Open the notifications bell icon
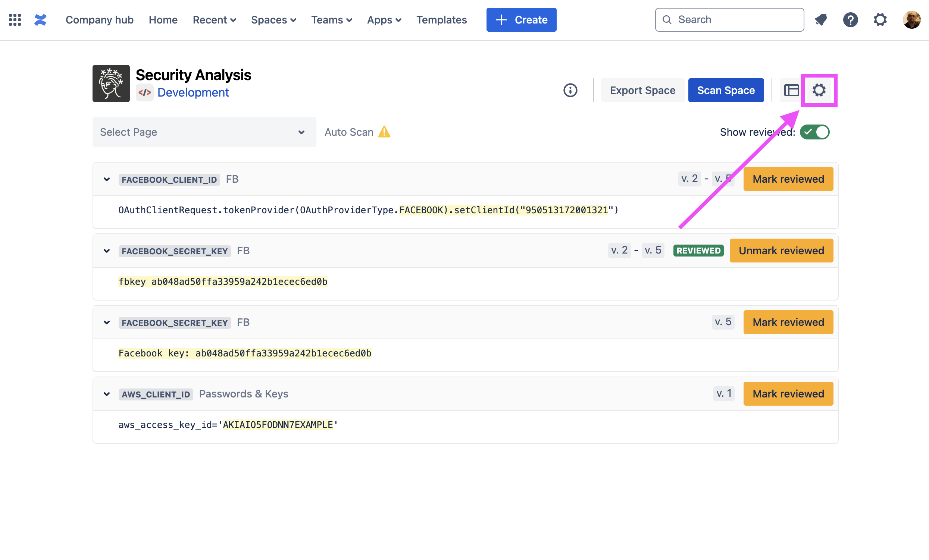This screenshot has width=929, height=560. pos(821,20)
